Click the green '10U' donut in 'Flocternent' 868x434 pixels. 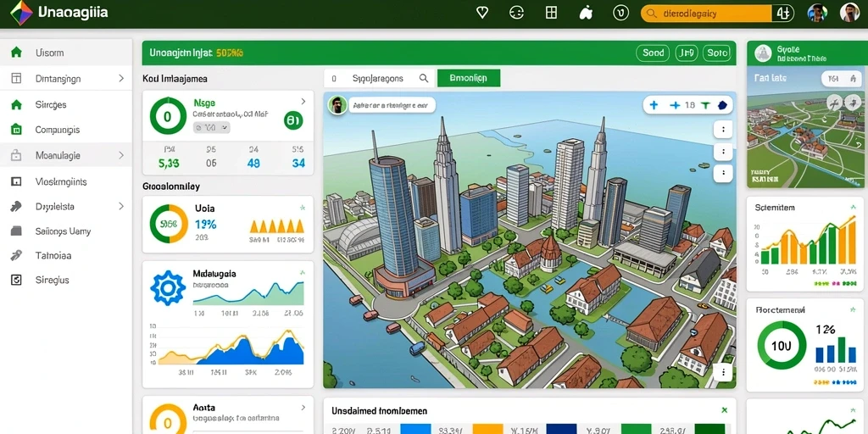pyautogui.click(x=782, y=346)
